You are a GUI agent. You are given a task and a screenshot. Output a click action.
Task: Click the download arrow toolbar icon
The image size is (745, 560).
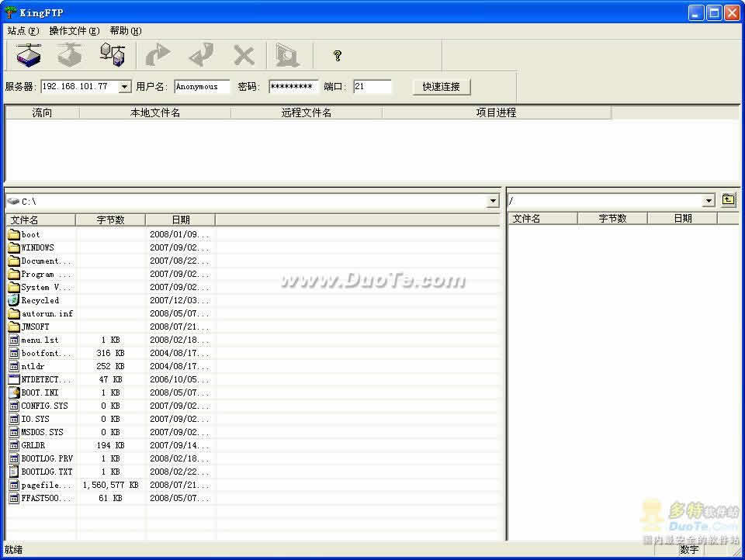pos(202,55)
